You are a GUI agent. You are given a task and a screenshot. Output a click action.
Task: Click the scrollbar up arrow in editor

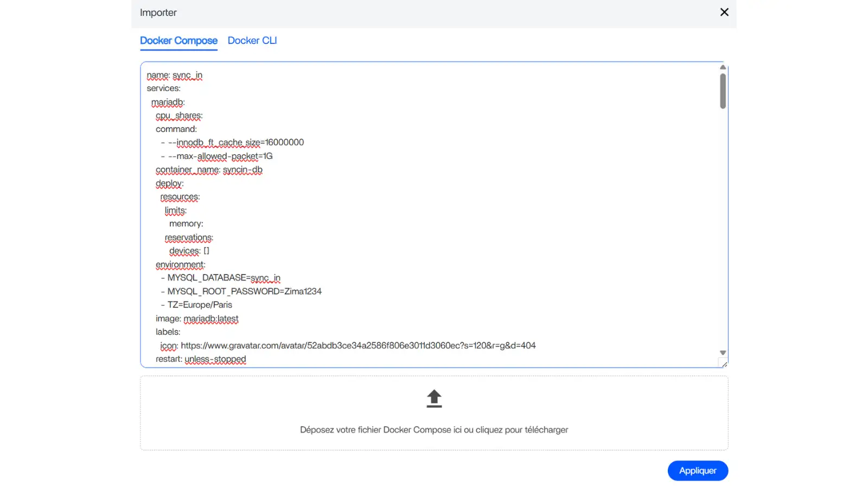point(723,67)
